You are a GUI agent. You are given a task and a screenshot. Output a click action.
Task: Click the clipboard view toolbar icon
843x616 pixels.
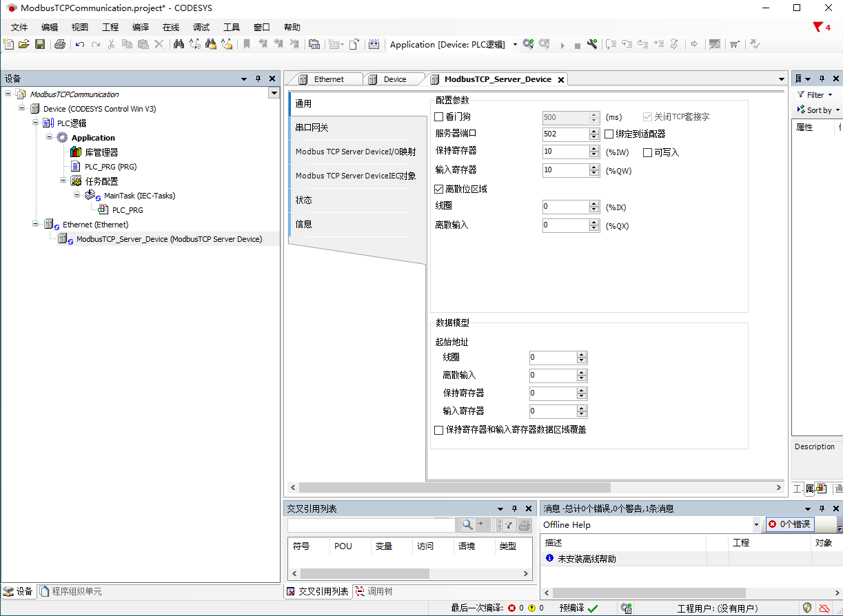tap(314, 44)
